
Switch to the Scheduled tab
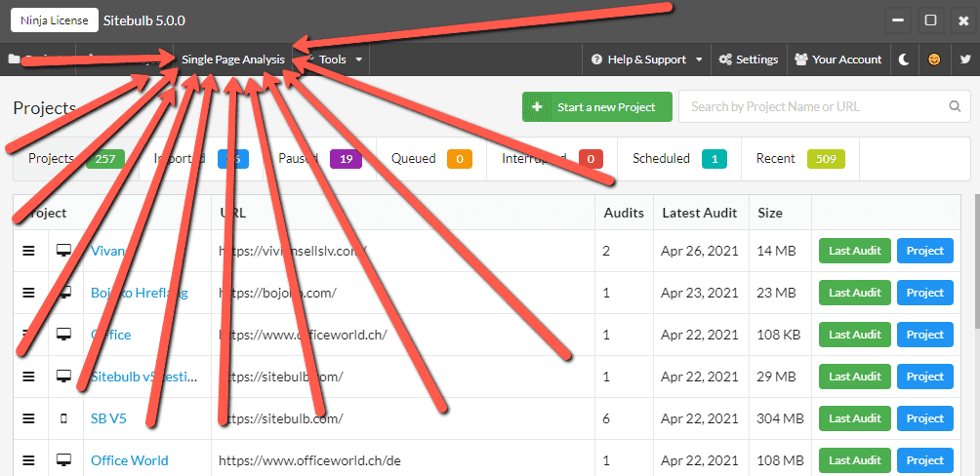(679, 159)
